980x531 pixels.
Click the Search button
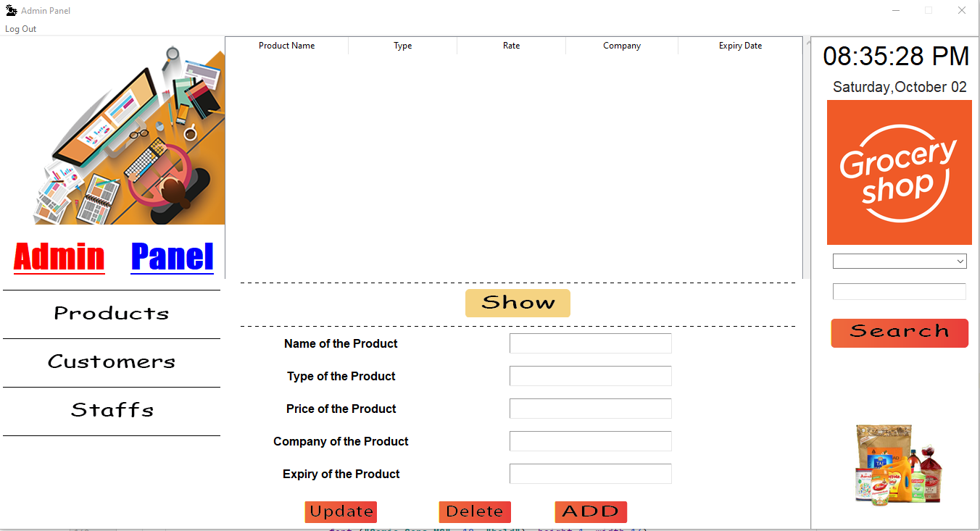pos(900,333)
